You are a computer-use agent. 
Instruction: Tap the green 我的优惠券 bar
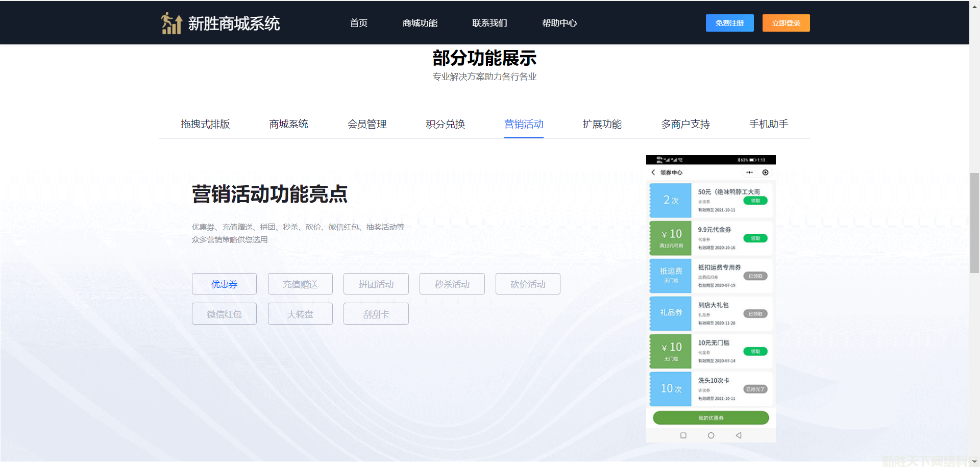pos(710,418)
